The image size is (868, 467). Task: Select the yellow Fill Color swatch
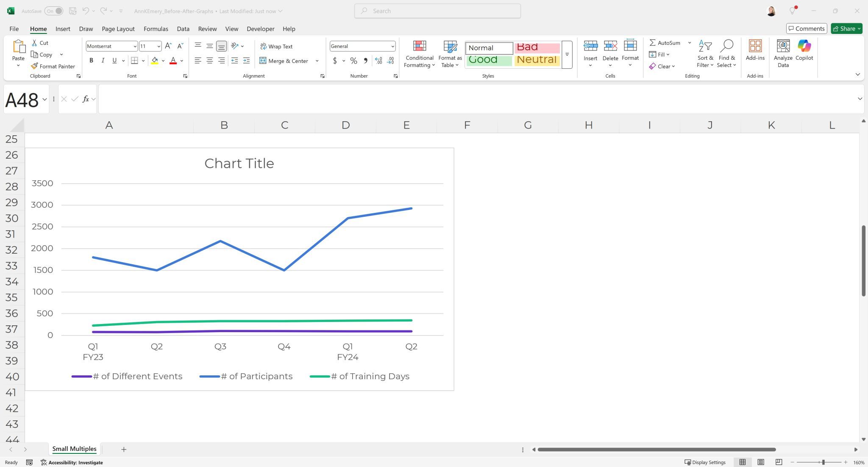coord(155,60)
